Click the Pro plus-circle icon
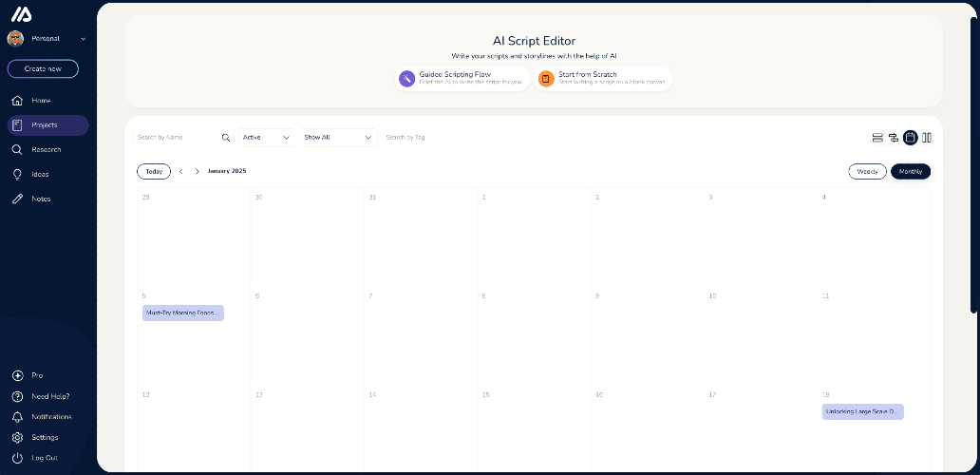This screenshot has width=980, height=475. point(17,375)
